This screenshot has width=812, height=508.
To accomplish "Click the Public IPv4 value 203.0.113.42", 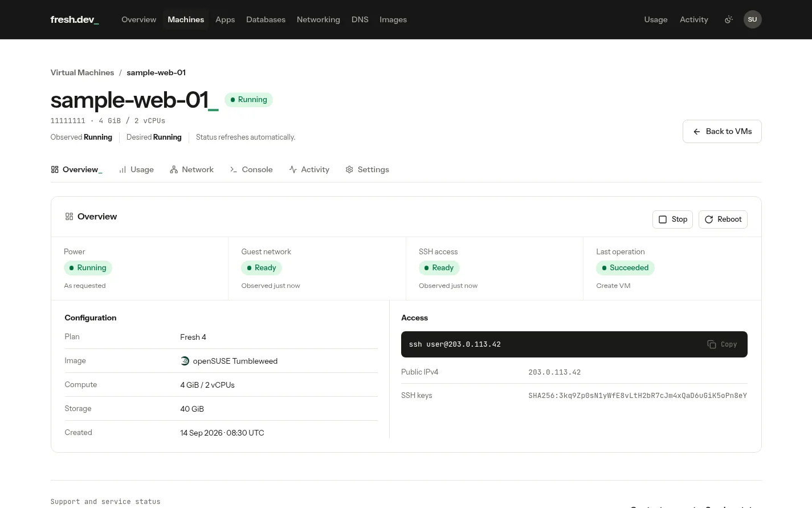I will 554,372.
